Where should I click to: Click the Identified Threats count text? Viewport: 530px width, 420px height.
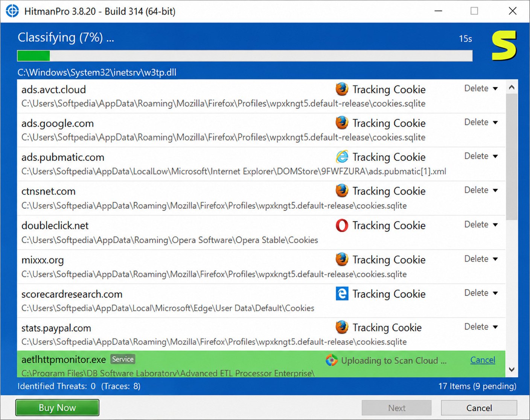pyautogui.click(x=79, y=386)
